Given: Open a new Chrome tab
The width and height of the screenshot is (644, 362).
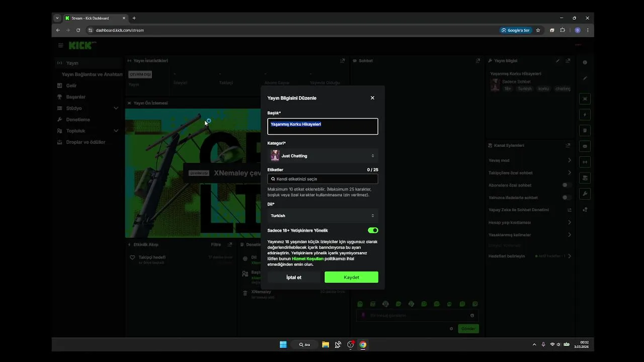Looking at the screenshot, I should click(x=134, y=18).
